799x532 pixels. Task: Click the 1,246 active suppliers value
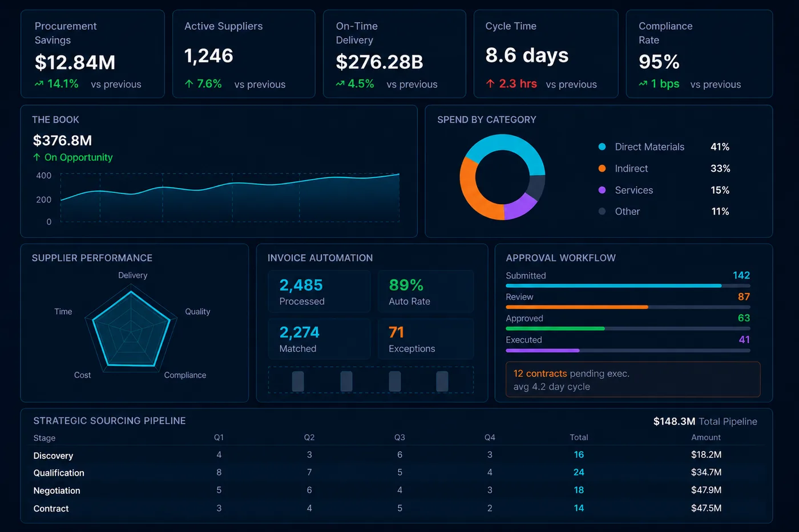[209, 55]
